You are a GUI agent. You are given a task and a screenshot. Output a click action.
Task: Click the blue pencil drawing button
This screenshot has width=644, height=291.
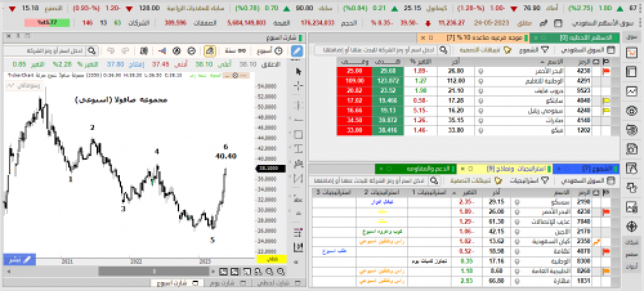click(298, 50)
